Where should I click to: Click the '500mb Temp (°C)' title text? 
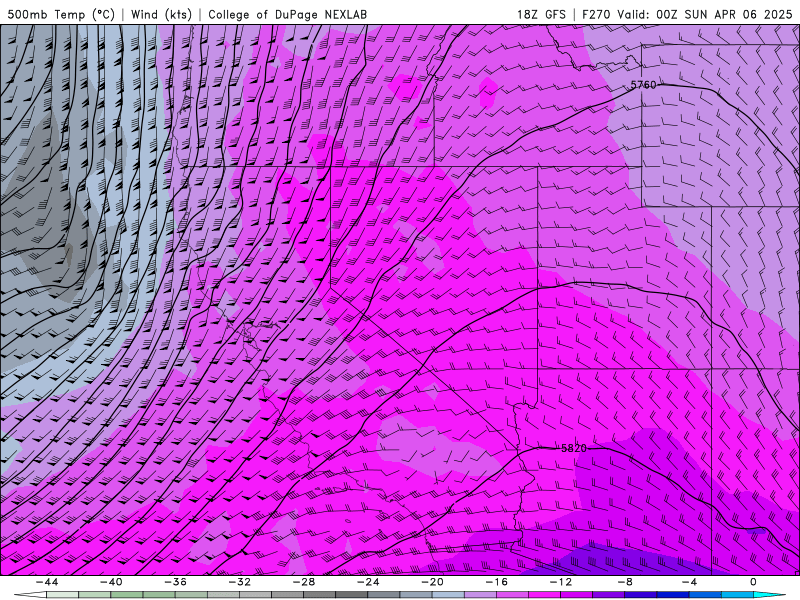pyautogui.click(x=61, y=14)
